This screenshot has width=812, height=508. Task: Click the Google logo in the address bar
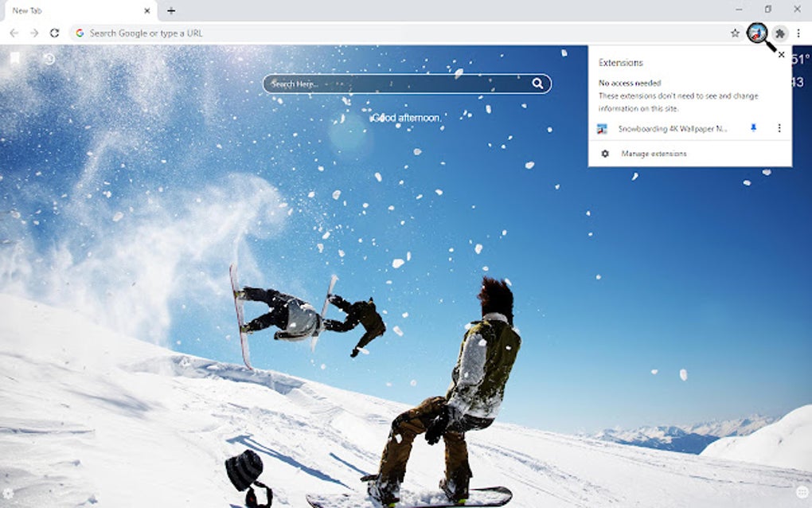coord(80,33)
